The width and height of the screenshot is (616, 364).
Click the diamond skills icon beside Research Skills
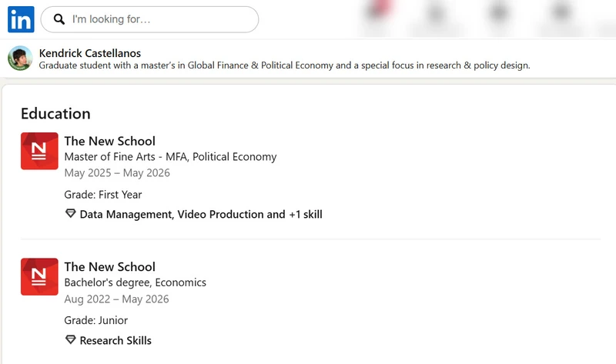70,340
